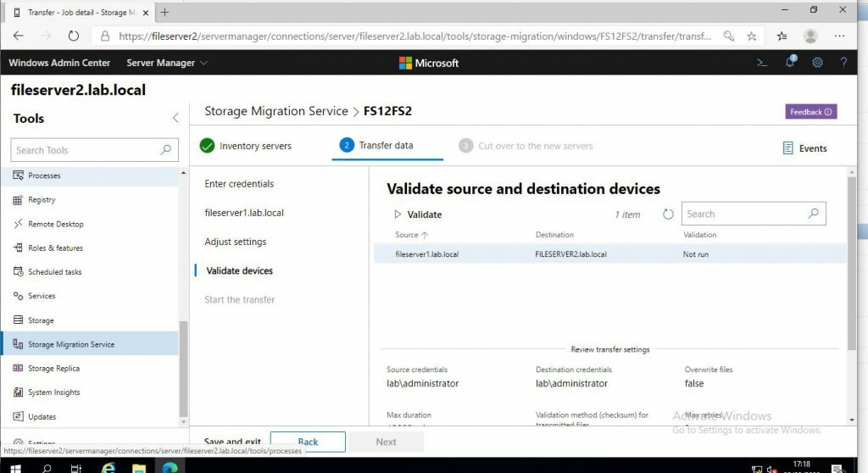Click the Events log icon
Viewport: 868px width, 473px height.
click(x=787, y=147)
